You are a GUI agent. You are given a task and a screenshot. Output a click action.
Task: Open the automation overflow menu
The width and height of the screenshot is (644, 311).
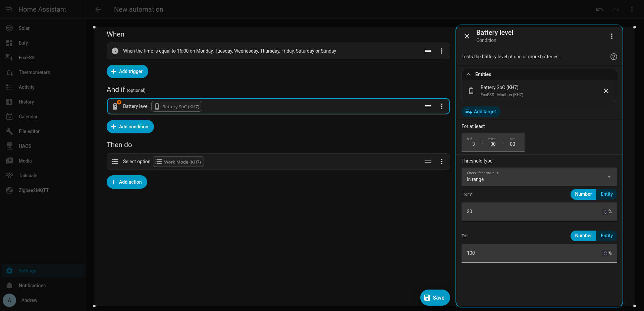[632, 9]
